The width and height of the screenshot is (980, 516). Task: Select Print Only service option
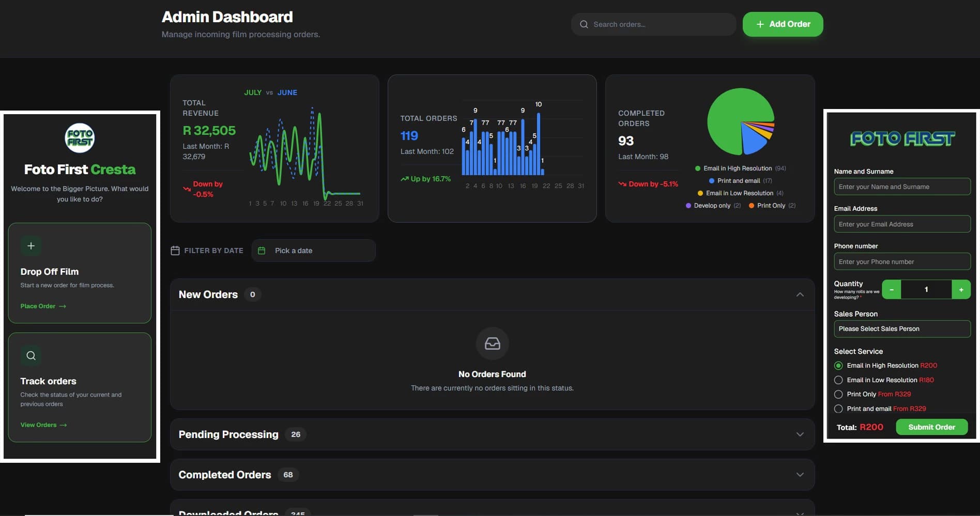point(838,394)
